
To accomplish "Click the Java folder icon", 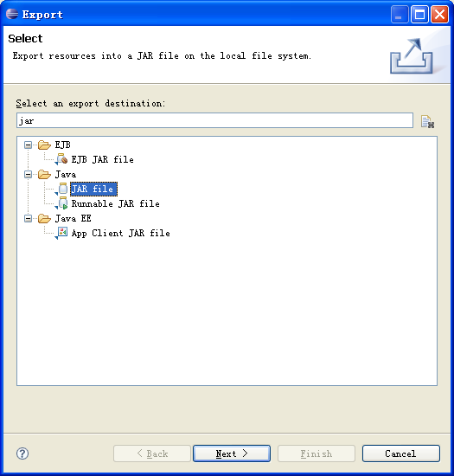I will point(44,174).
